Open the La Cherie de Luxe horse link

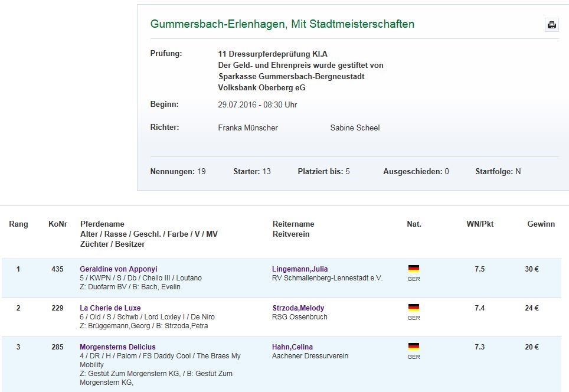pyautogui.click(x=110, y=308)
